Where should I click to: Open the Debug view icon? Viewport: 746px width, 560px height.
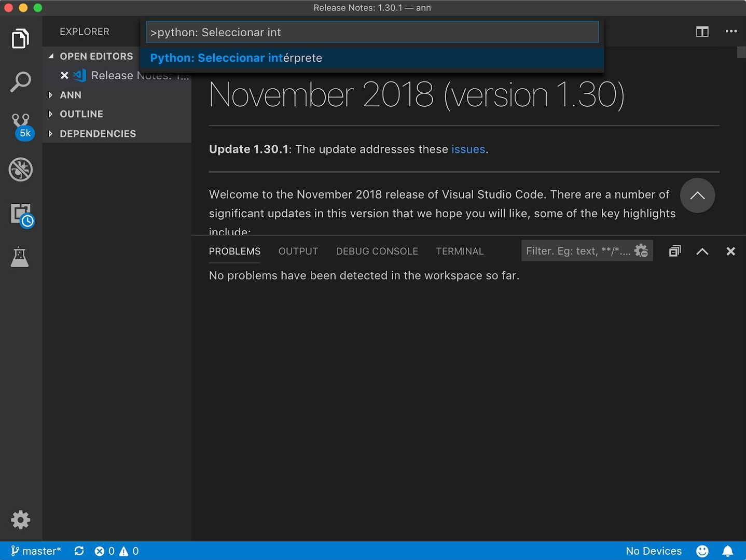tap(21, 170)
